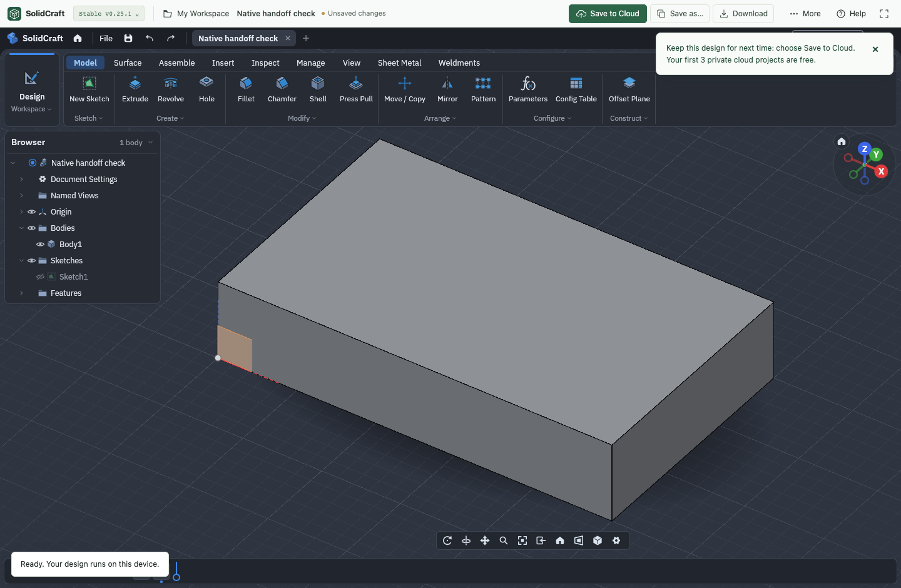This screenshot has height=588, width=901.
Task: Activate the Revolve tool
Action: [171, 89]
